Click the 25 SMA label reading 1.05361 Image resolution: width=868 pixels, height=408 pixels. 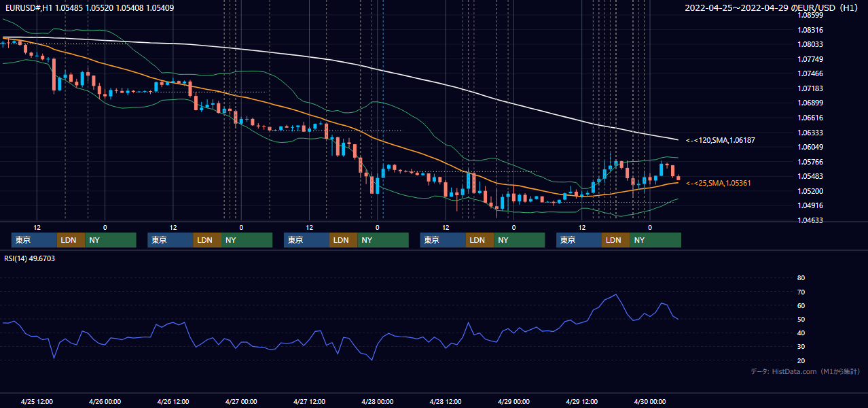718,183
